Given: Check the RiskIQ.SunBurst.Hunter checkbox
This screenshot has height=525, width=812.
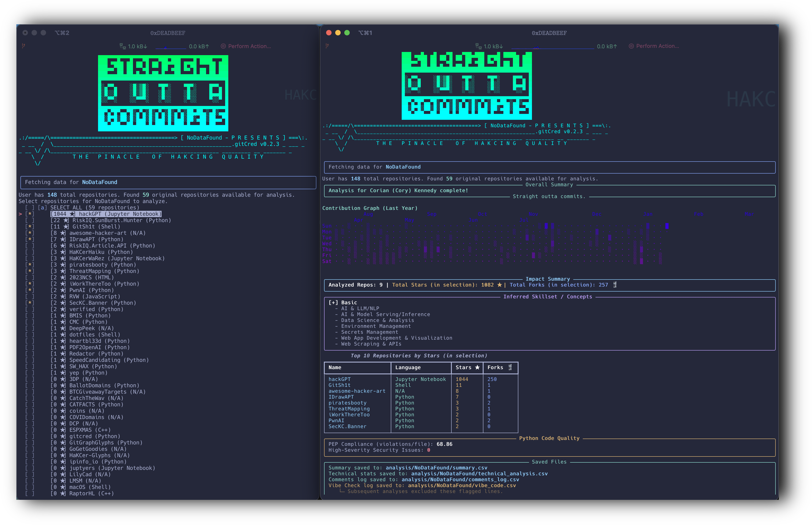Looking at the screenshot, I should [30, 221].
